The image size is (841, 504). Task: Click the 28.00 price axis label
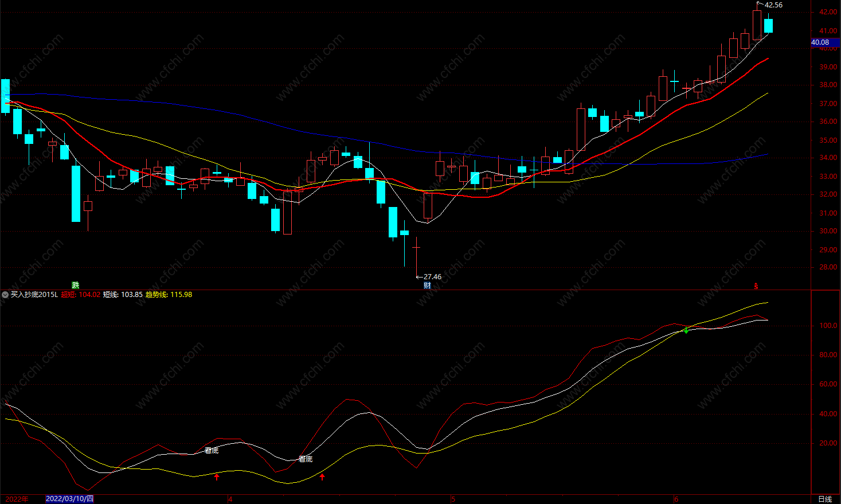pos(828,267)
